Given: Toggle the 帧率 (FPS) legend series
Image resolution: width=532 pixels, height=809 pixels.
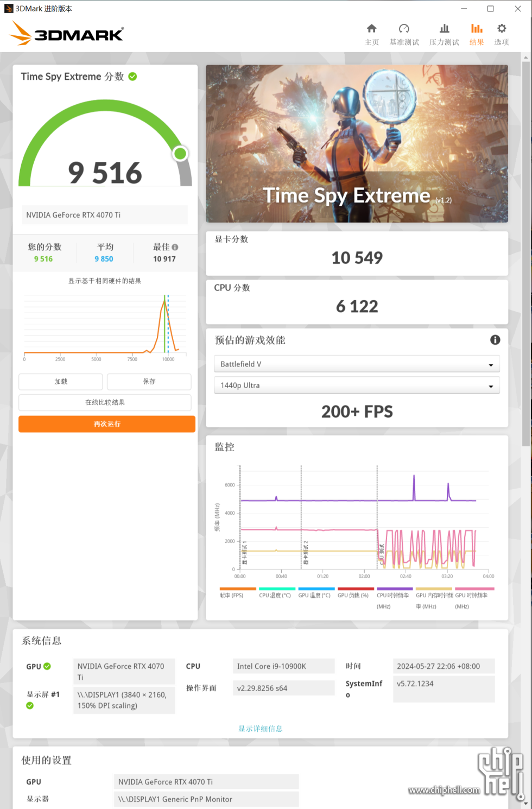Looking at the screenshot, I should coord(237,593).
